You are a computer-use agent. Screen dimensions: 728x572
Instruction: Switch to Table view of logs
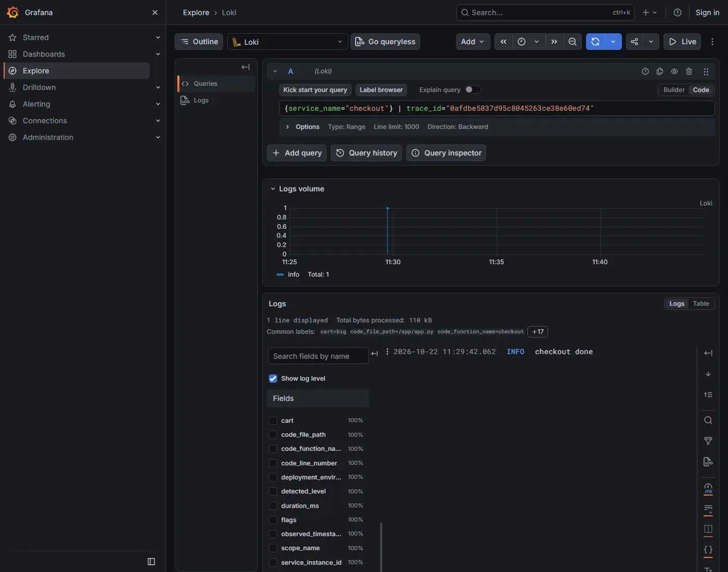(701, 304)
